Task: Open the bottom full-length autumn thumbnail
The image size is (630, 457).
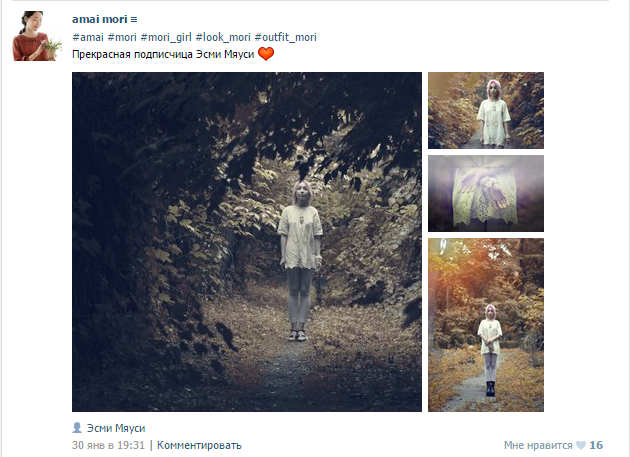Action: pos(486,325)
